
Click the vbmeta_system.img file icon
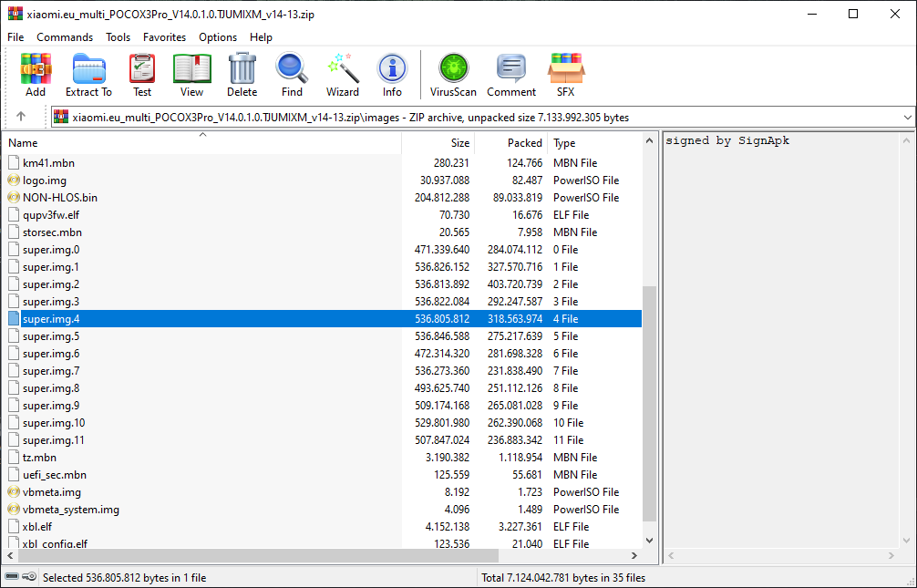click(x=14, y=510)
